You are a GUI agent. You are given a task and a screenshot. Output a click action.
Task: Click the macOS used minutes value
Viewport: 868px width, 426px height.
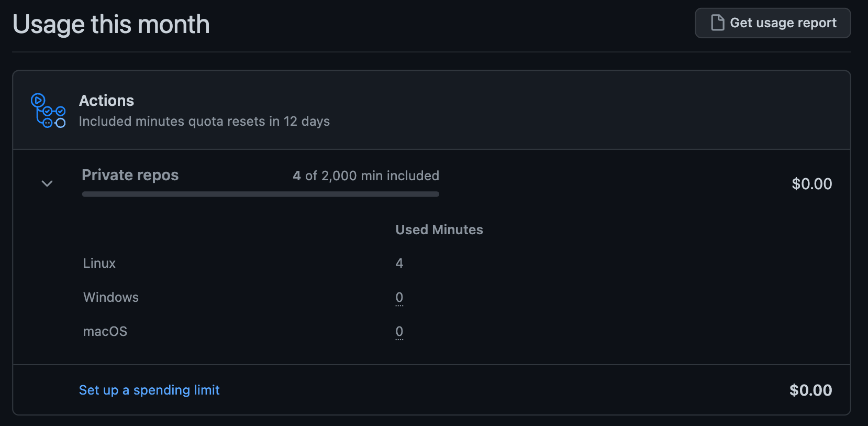click(x=399, y=331)
